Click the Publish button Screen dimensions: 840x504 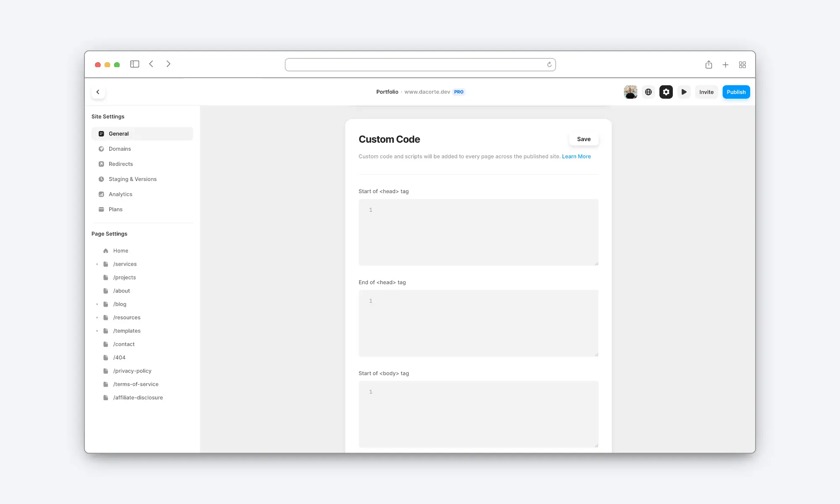click(x=735, y=92)
